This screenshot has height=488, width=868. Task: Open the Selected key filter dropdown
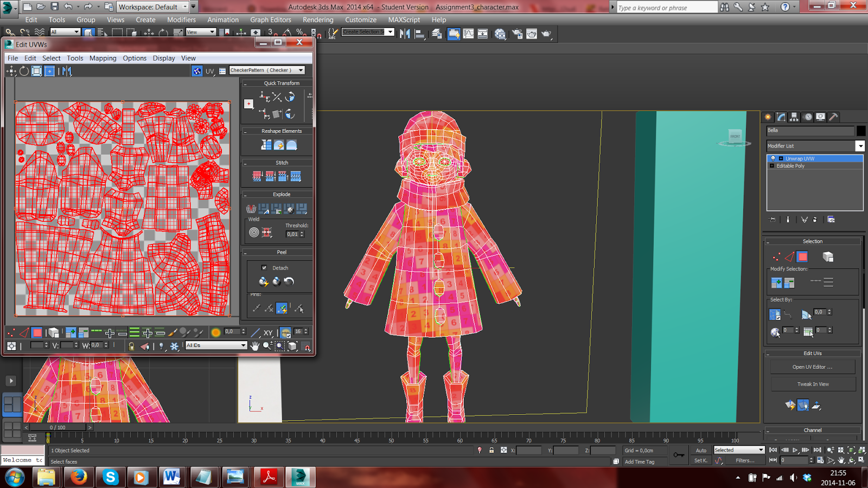coord(739,450)
